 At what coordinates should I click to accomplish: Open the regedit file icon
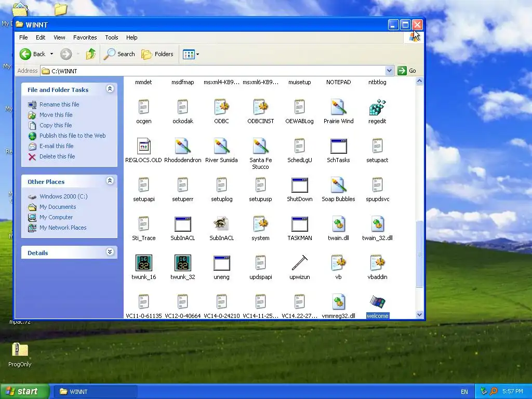(377, 107)
